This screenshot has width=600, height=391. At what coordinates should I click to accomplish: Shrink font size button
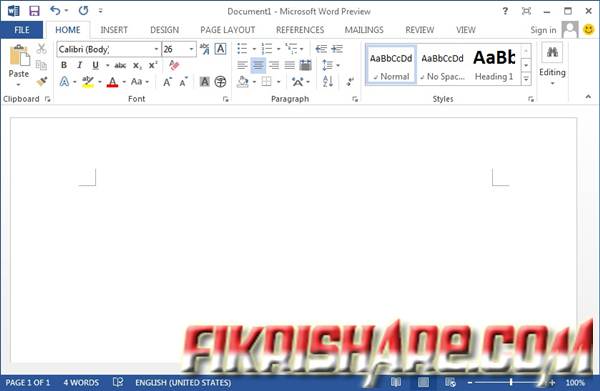click(x=183, y=82)
